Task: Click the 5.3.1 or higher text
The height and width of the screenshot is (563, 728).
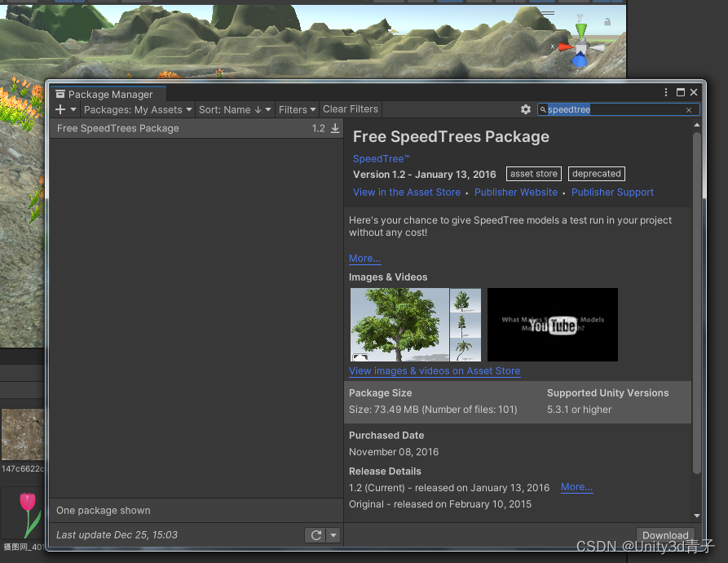Action: (579, 410)
